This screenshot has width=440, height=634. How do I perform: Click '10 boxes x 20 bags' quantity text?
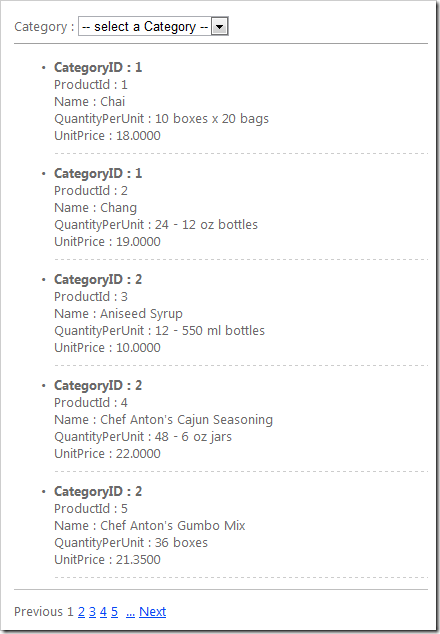coord(212,119)
